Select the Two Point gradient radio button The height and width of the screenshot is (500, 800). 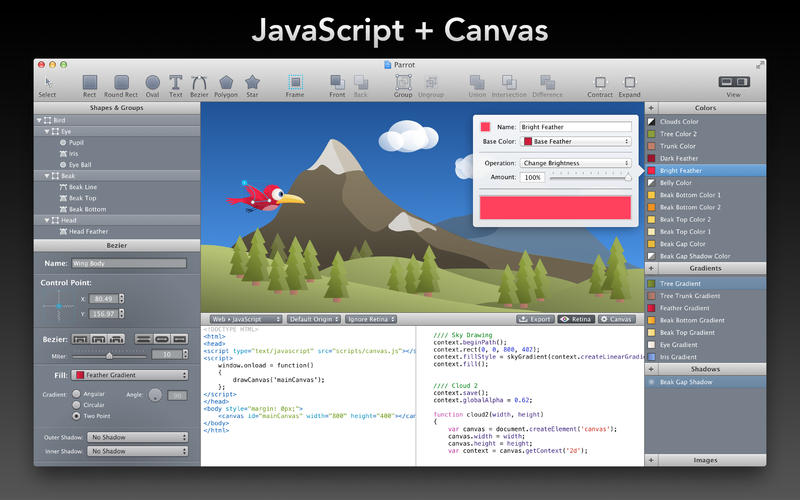[77, 416]
